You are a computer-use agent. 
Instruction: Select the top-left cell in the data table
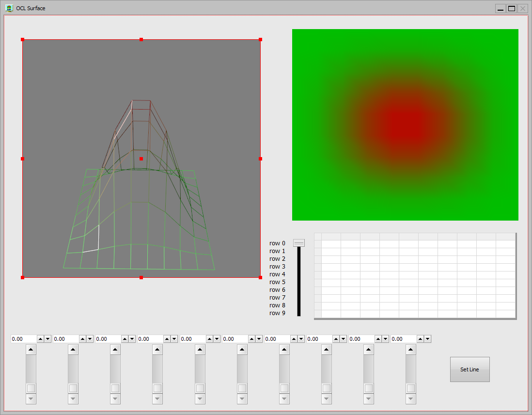point(331,244)
